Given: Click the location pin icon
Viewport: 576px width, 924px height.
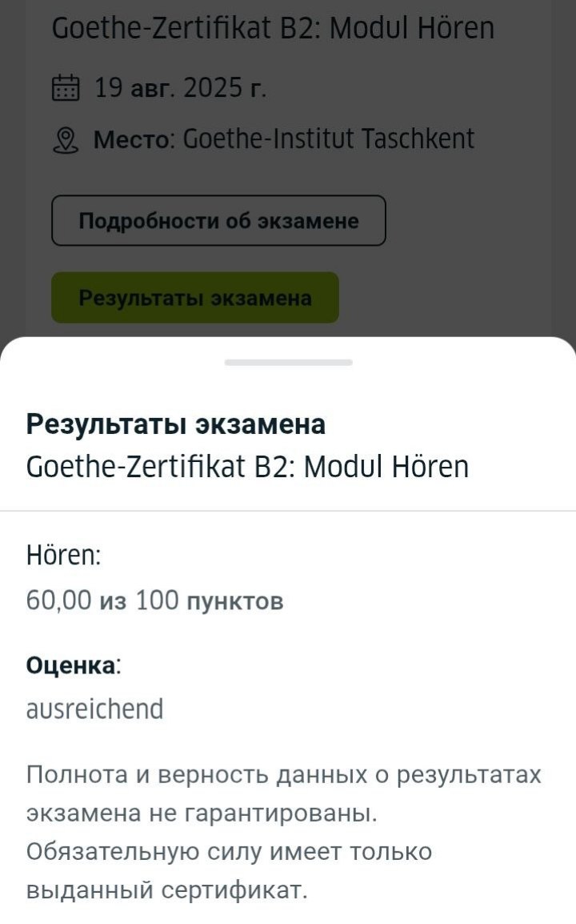Looking at the screenshot, I should tap(66, 140).
